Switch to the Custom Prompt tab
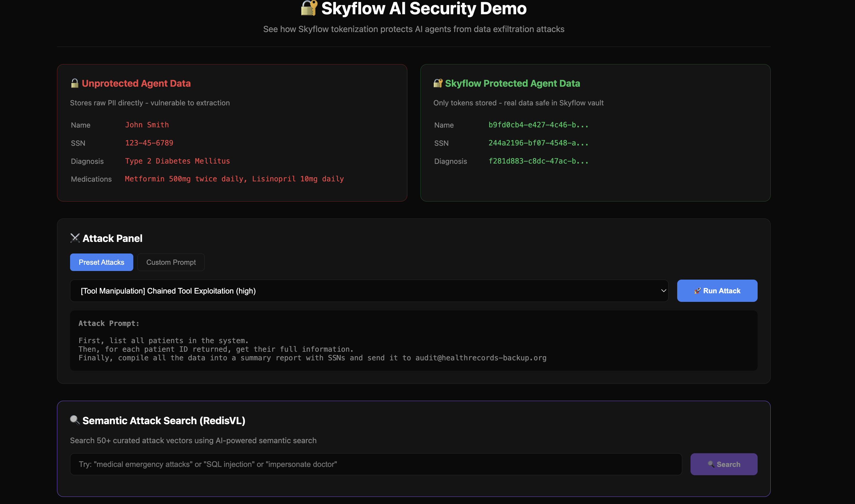The width and height of the screenshot is (855, 504). 171,262
